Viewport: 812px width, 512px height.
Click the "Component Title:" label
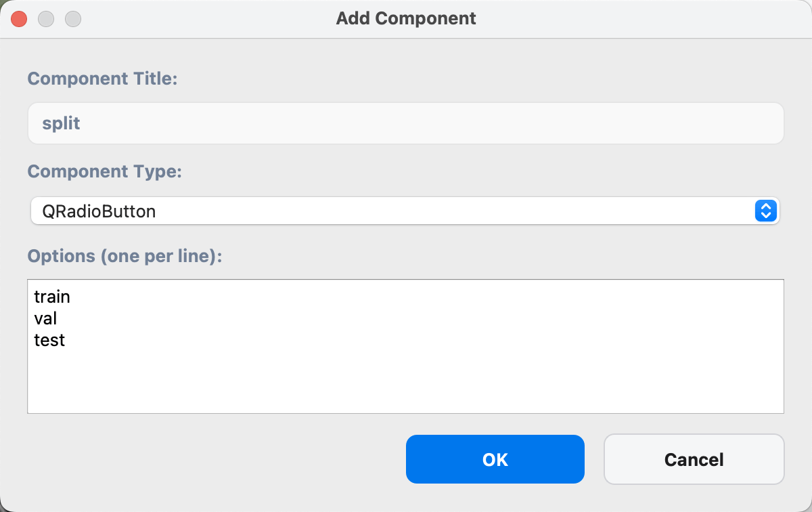pyautogui.click(x=102, y=79)
